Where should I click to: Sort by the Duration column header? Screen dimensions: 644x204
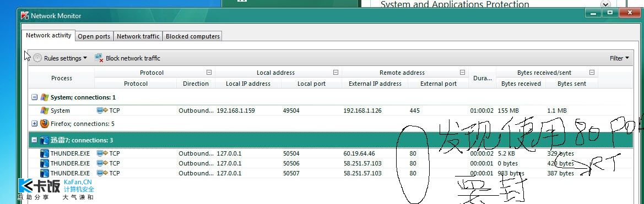[482, 78]
